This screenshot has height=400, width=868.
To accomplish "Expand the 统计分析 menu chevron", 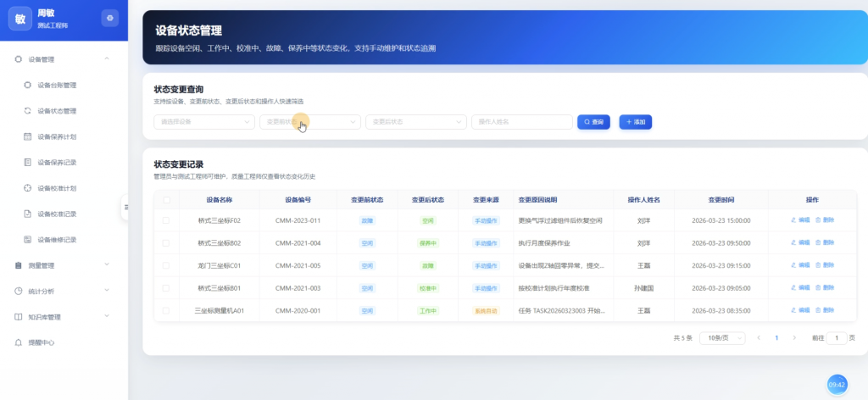I will [x=107, y=291].
